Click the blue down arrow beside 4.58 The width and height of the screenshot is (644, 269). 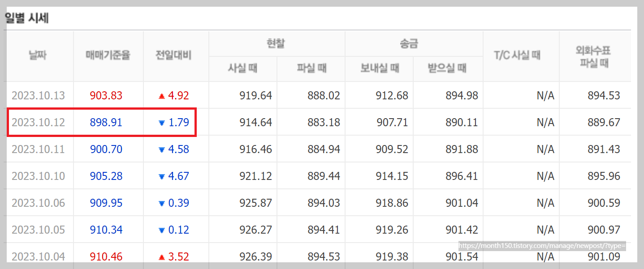pyautogui.click(x=162, y=149)
